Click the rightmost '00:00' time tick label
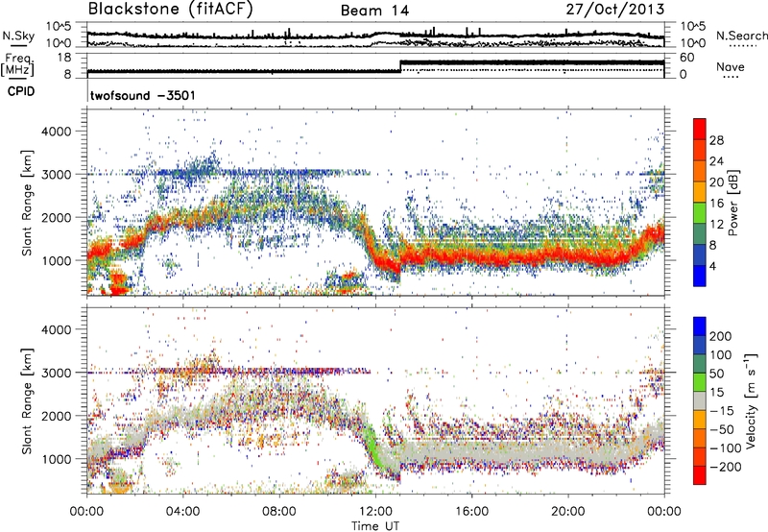This screenshot has width=768, height=532. 664,512
